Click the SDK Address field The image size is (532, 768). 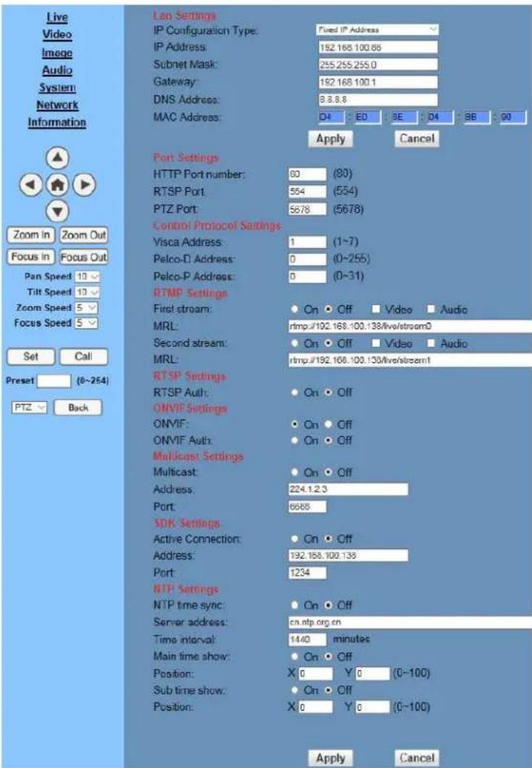click(348, 556)
